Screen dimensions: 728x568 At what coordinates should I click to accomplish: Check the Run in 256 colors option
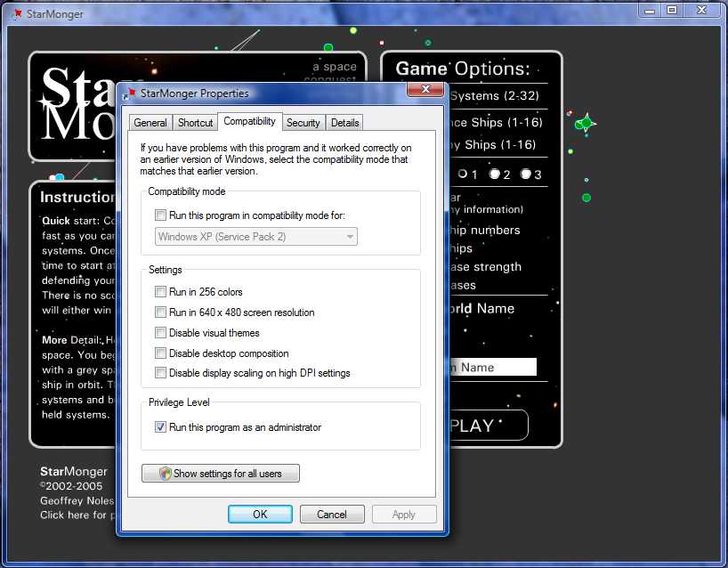(161, 292)
